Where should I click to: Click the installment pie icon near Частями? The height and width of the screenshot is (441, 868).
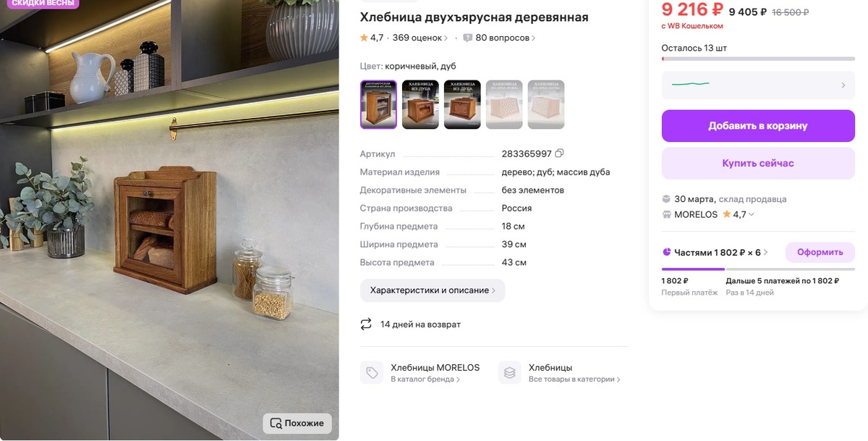tap(666, 252)
